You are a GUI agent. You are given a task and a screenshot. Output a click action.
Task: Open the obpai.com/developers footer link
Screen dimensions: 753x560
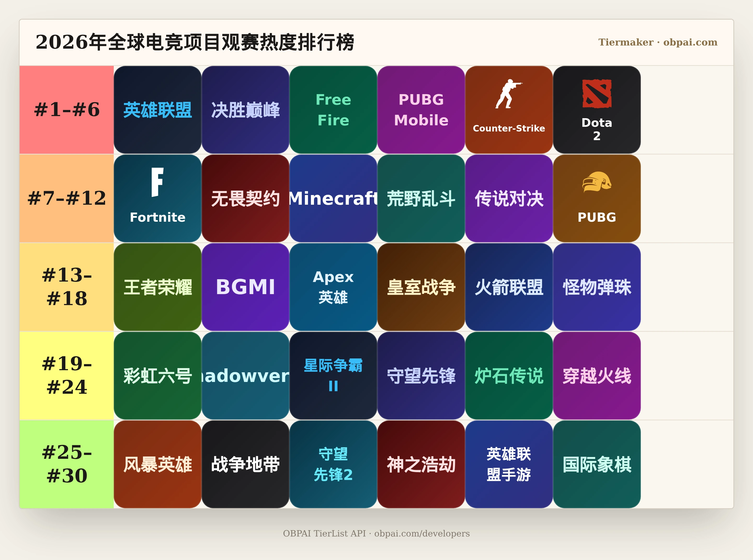tap(422, 534)
